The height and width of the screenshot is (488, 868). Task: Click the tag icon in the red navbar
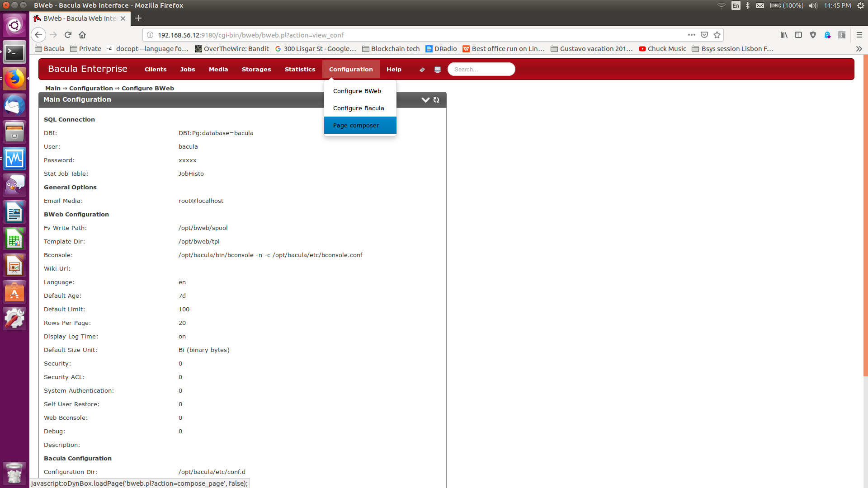pyautogui.click(x=422, y=70)
